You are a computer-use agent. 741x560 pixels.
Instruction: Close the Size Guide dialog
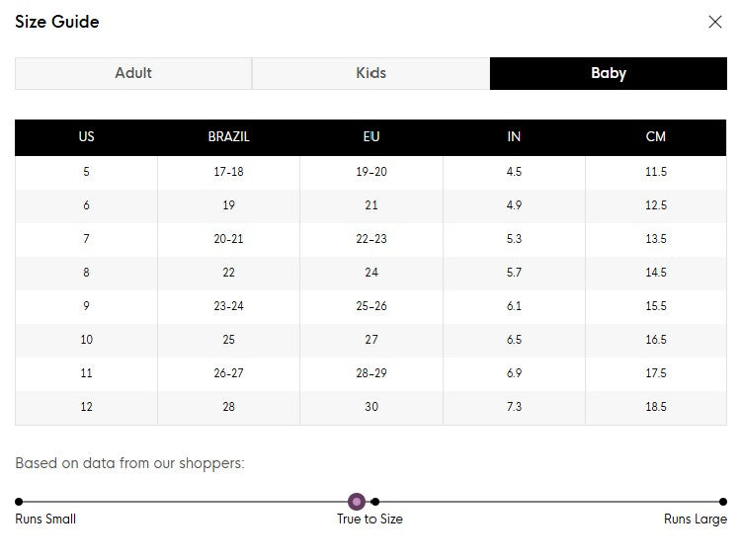715,22
